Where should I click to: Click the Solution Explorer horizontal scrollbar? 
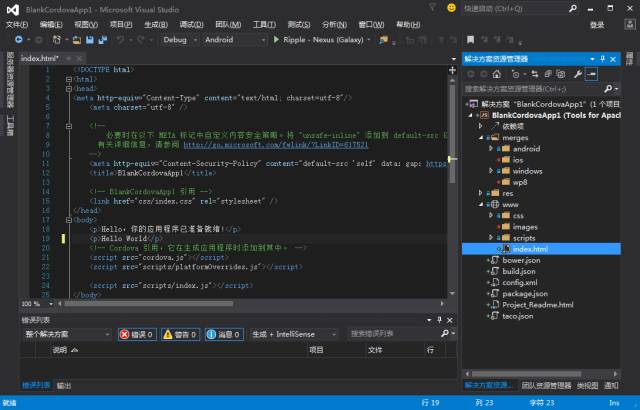pyautogui.click(x=527, y=374)
